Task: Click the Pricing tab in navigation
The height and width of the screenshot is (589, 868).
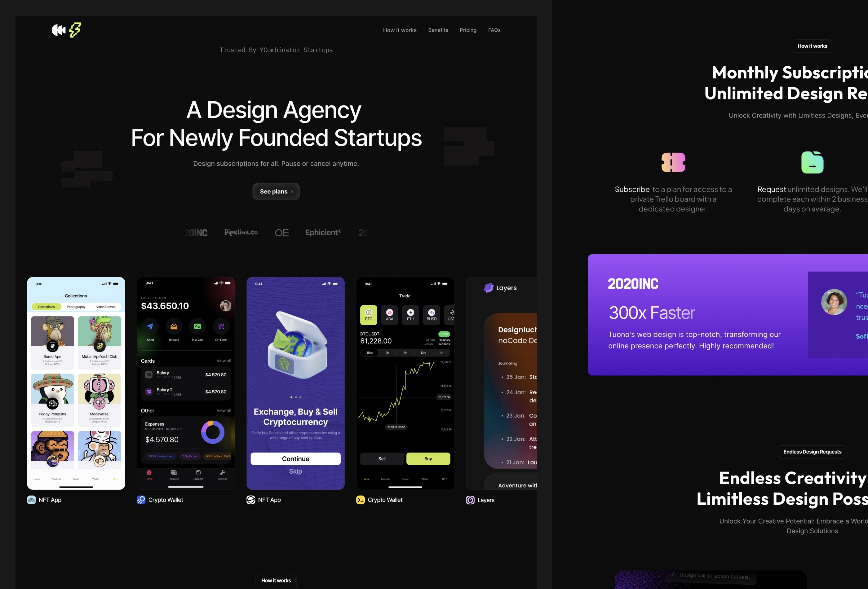Action: pyautogui.click(x=468, y=29)
